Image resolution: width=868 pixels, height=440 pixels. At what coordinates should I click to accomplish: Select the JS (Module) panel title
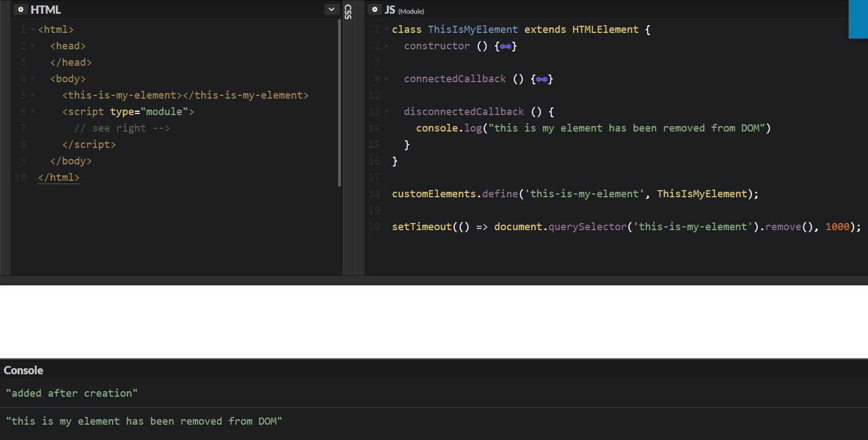pyautogui.click(x=404, y=10)
